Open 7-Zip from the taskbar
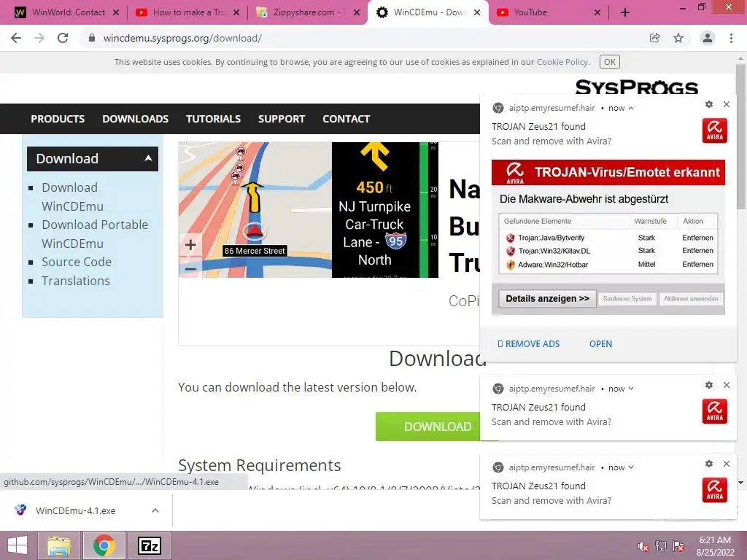 point(149,545)
